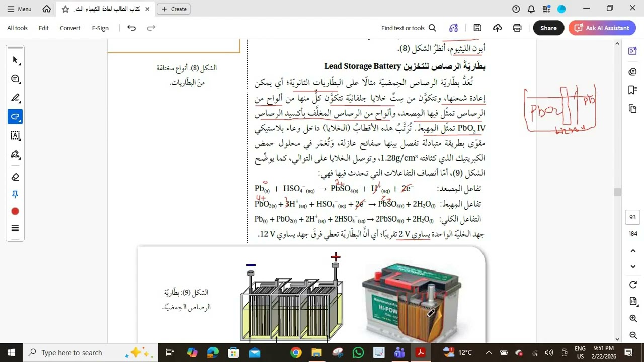The width and height of the screenshot is (644, 362).
Task: Click down arrow on vertical scrollbar
Action: [617, 339]
